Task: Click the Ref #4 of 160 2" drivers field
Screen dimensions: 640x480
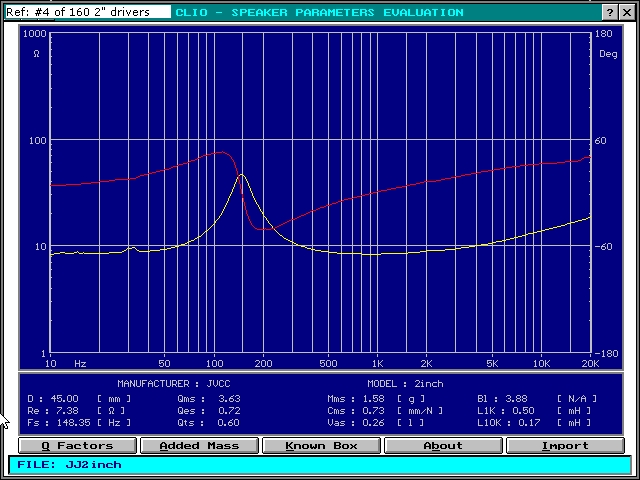Action: click(x=88, y=12)
